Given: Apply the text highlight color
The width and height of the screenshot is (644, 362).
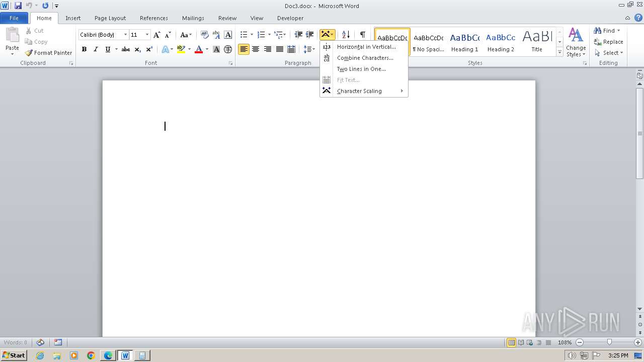Looking at the screenshot, I should point(181,49).
